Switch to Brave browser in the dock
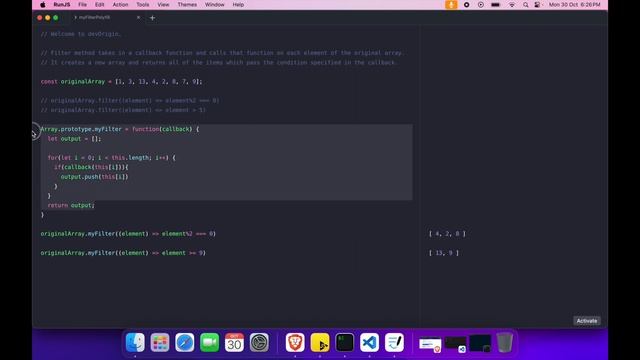Screen dimensions: 640x360 pos(295,342)
